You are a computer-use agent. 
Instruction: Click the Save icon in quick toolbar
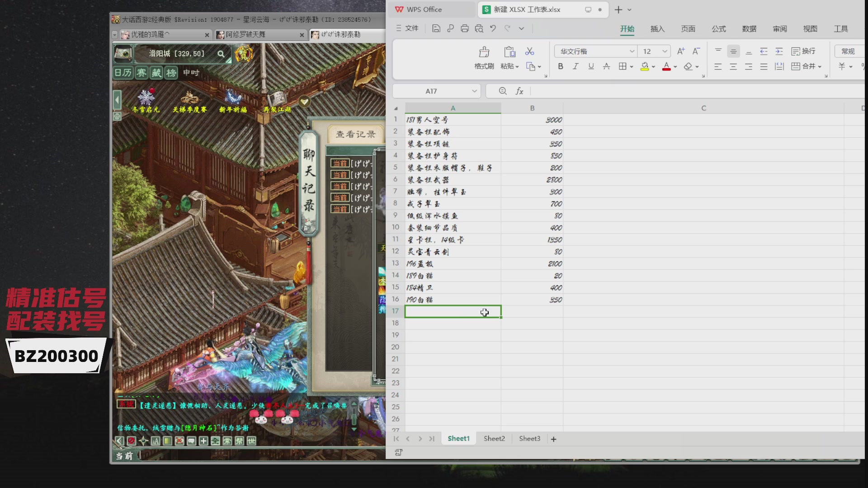pos(436,28)
